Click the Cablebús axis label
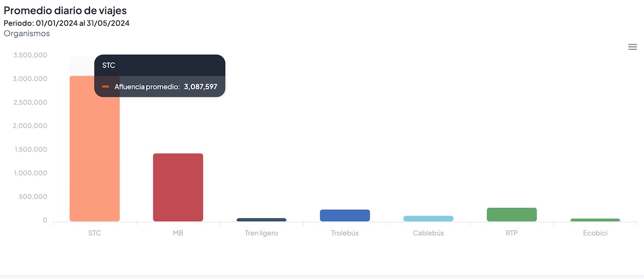This screenshot has height=279, width=644. point(428,233)
